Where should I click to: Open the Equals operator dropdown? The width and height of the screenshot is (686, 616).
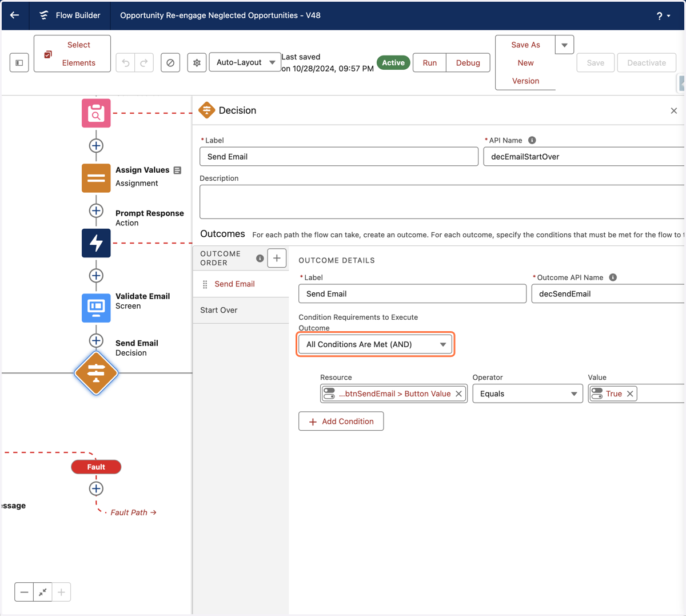click(x=528, y=394)
